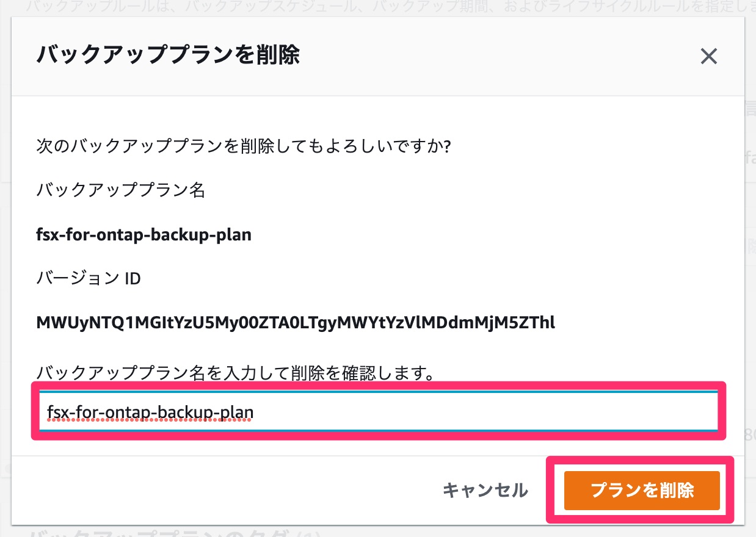Close the delete backup plan dialog
The image size is (756, 537).
[x=708, y=57]
